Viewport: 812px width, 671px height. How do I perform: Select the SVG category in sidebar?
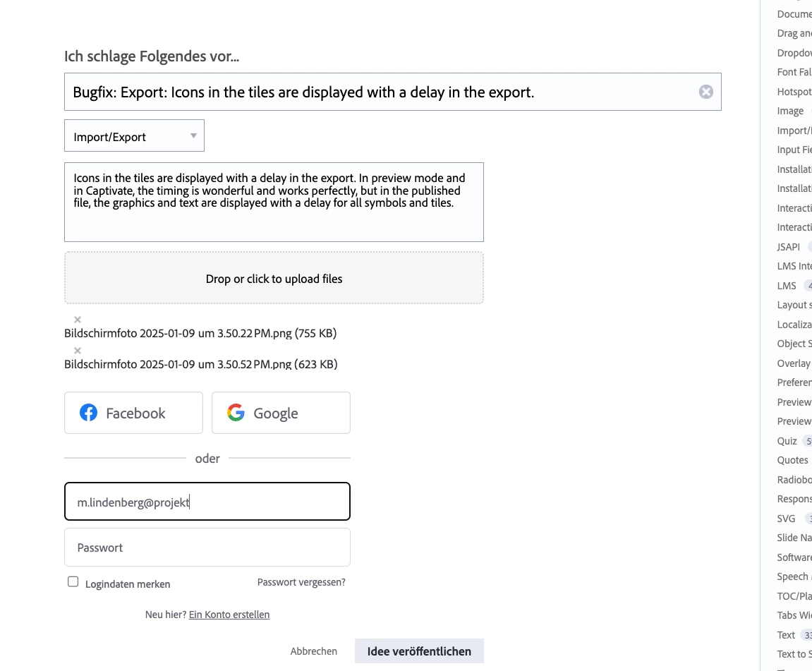pyautogui.click(x=786, y=519)
